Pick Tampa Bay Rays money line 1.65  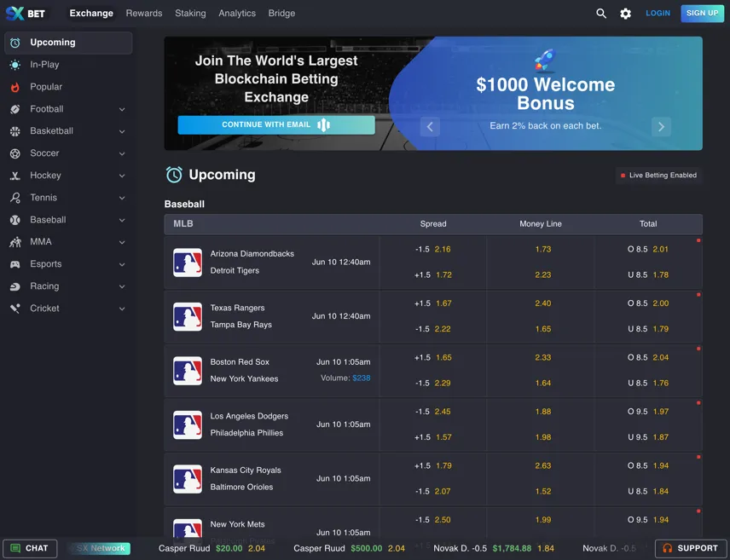(x=543, y=329)
